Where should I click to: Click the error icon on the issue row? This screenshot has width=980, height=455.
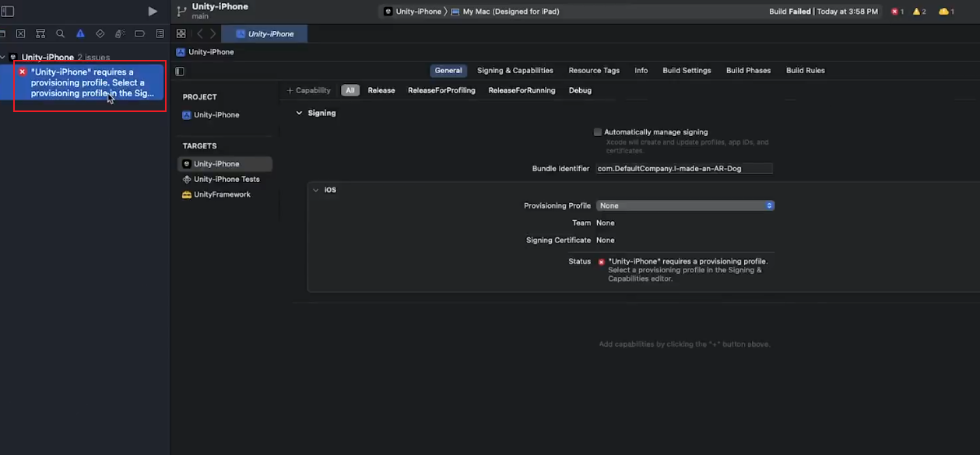[23, 72]
